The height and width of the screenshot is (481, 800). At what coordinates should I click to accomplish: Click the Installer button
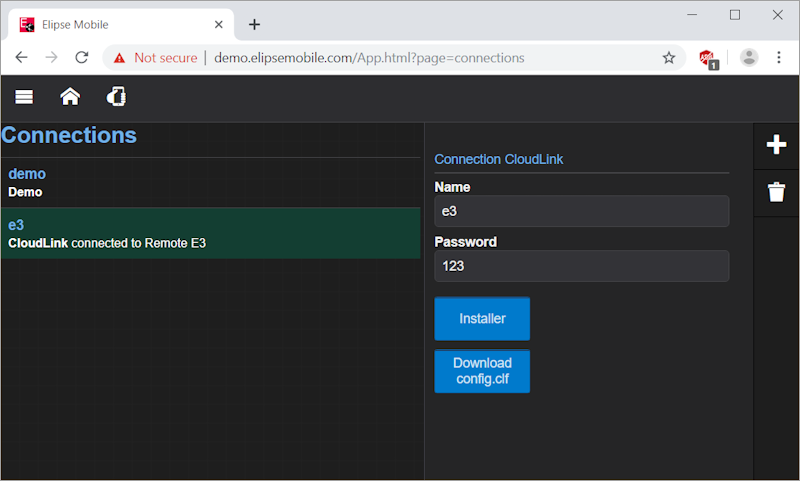482,319
